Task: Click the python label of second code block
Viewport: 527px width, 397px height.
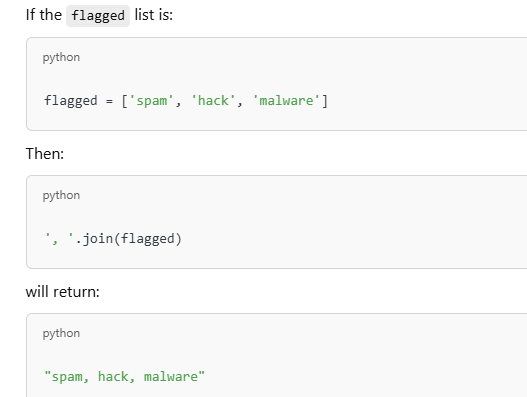Action: 61,195
